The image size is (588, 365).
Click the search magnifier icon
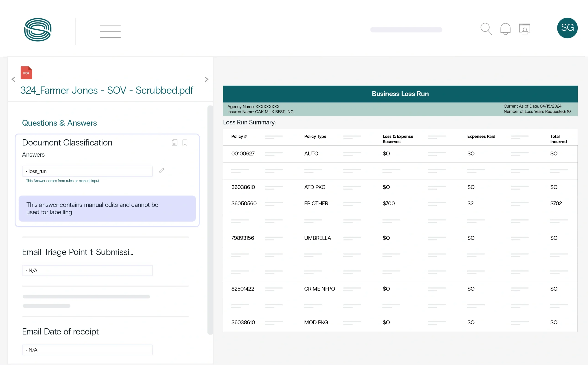point(486,29)
